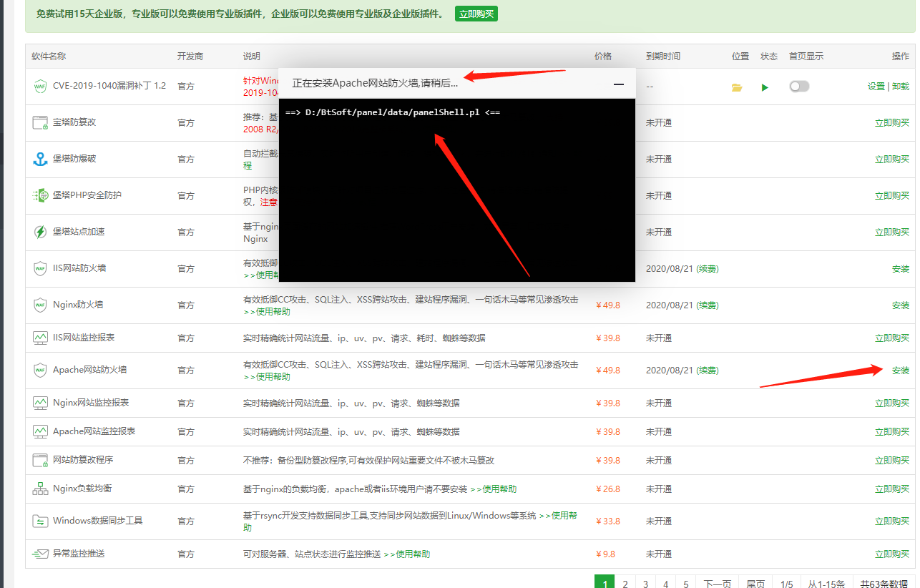Screen dimensions: 920x588
Task: Click 尾页 last page button
Action: 755,583
